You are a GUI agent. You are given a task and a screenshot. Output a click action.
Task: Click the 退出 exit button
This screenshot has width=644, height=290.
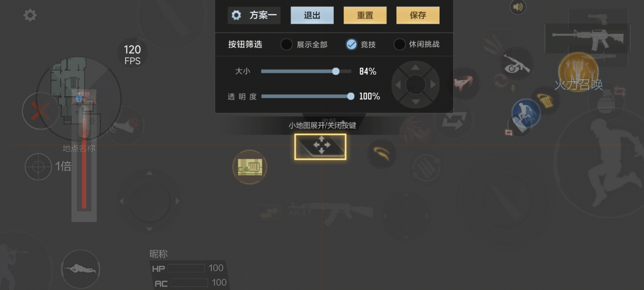point(312,15)
